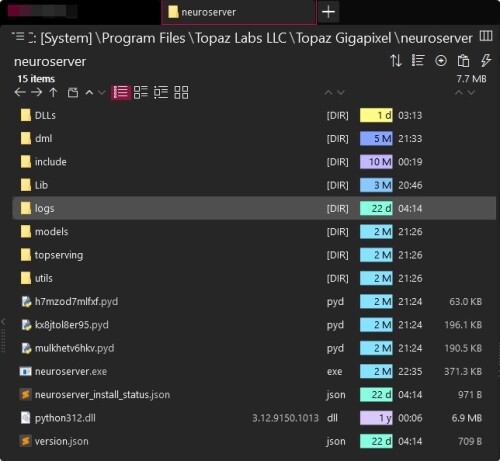The width and height of the screenshot is (500, 461).
Task: Click 'Program Files' in the address path
Action: 143,38
